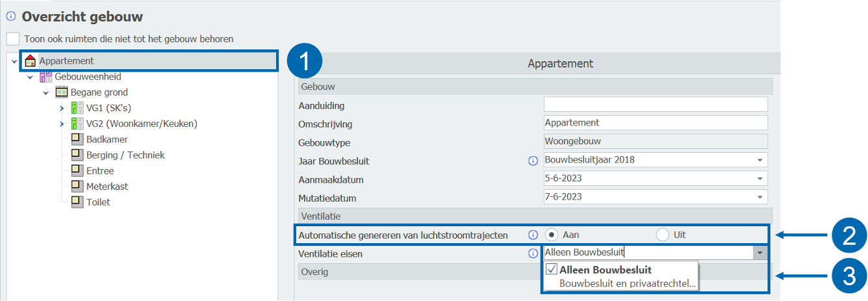Click the info icon next to Ventilatie eisen
Viewport: 868px width, 301px height.
(533, 254)
